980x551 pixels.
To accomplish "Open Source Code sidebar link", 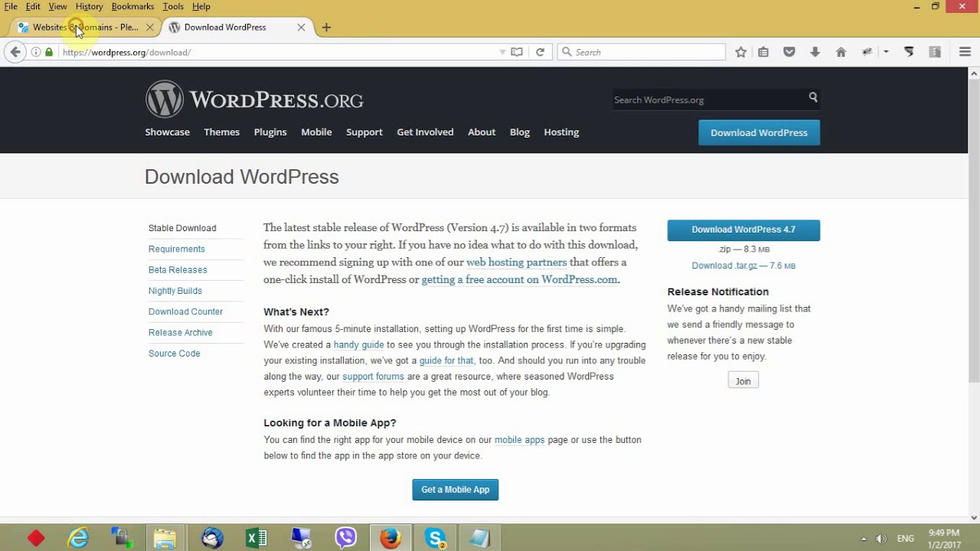I will pos(175,354).
